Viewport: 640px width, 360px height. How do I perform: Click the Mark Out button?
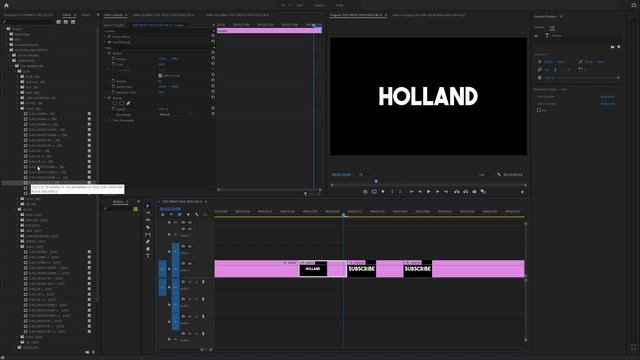click(400, 191)
